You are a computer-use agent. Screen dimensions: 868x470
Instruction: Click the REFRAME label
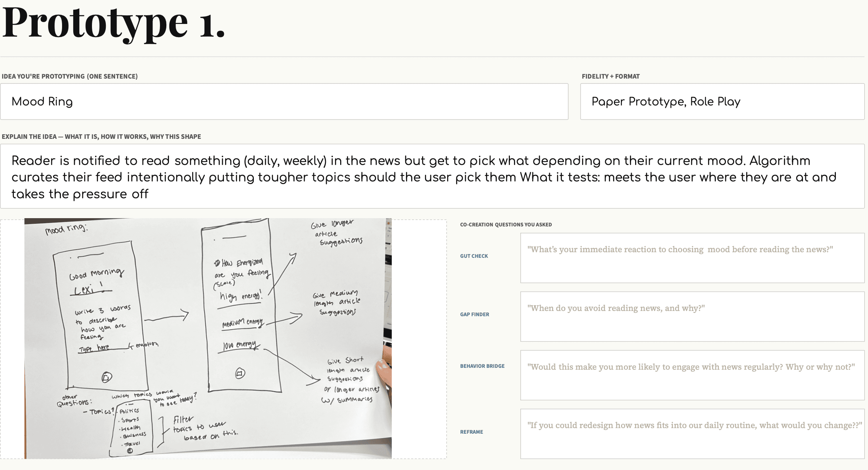[x=471, y=432]
